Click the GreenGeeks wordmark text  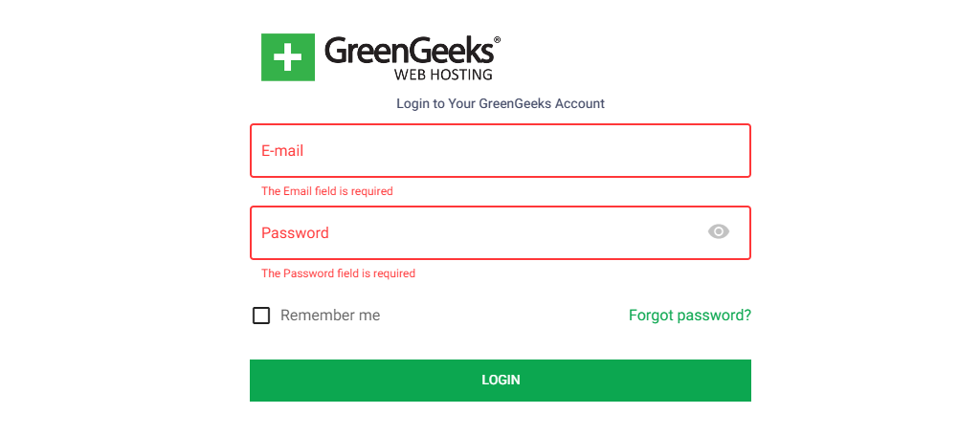point(409,52)
